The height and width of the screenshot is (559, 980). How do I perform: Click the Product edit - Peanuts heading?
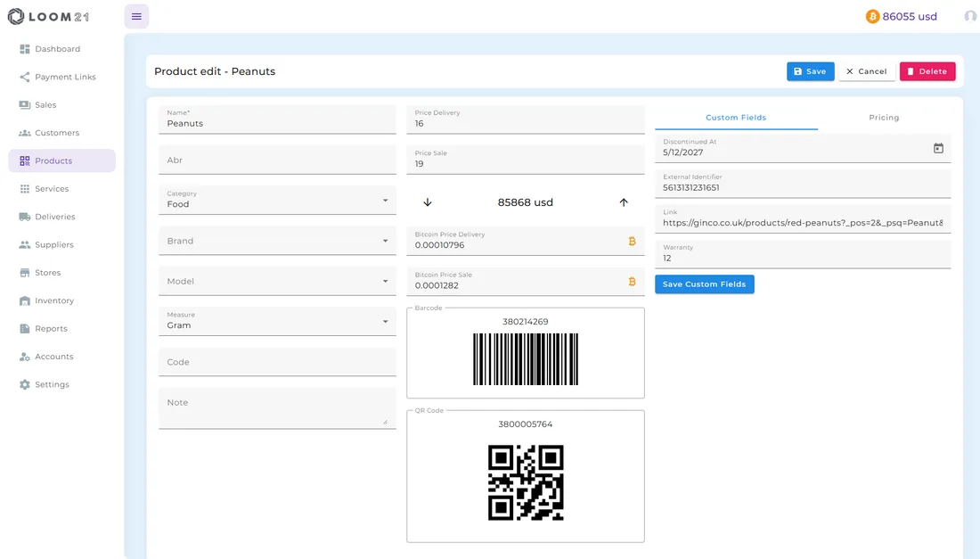(x=215, y=71)
